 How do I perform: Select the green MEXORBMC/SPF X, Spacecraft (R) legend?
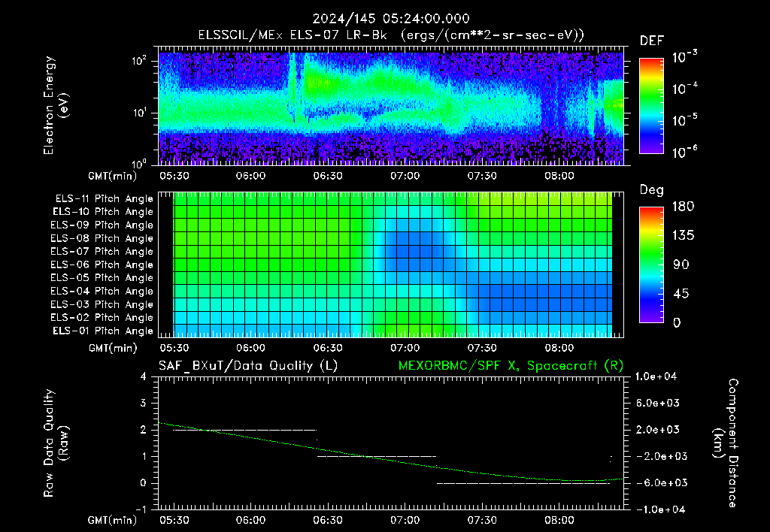pos(511,366)
